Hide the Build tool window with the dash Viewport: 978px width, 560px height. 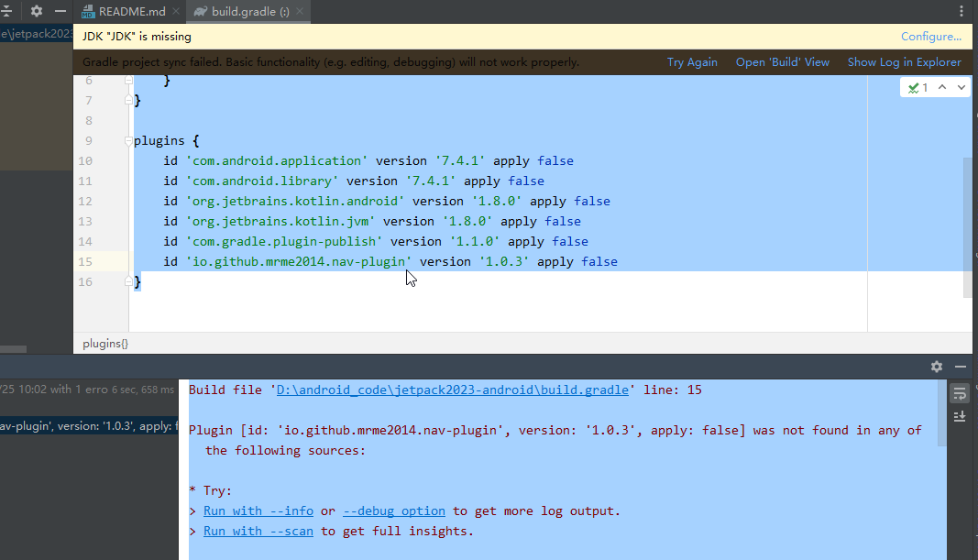point(961,367)
